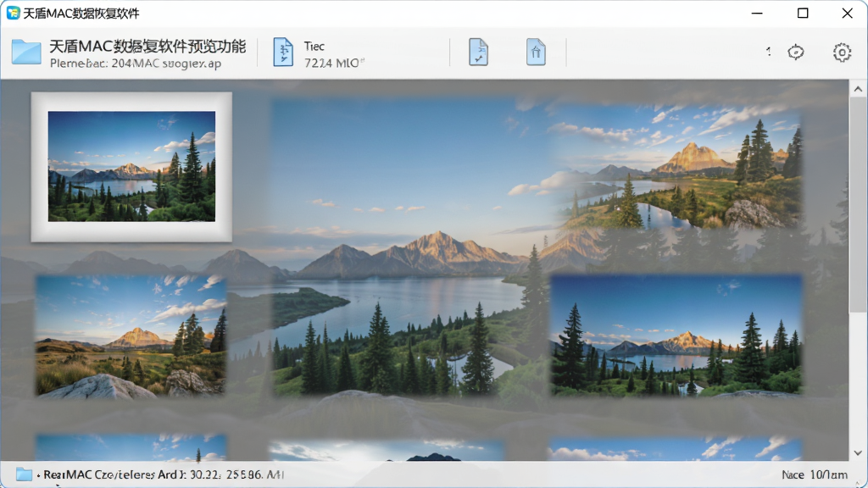Open the large central mountain lake preview
Screen dimensions: 868x488
(x=409, y=247)
